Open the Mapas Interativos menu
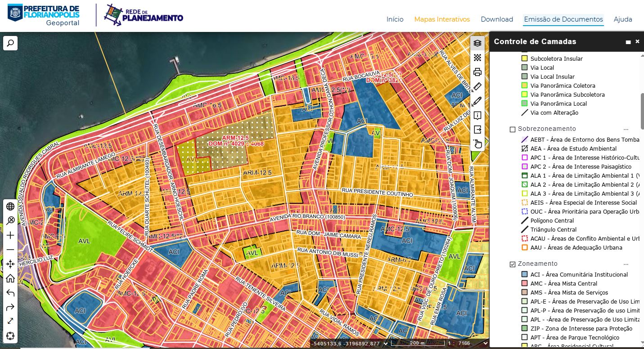The height and width of the screenshot is (349, 644). (441, 19)
